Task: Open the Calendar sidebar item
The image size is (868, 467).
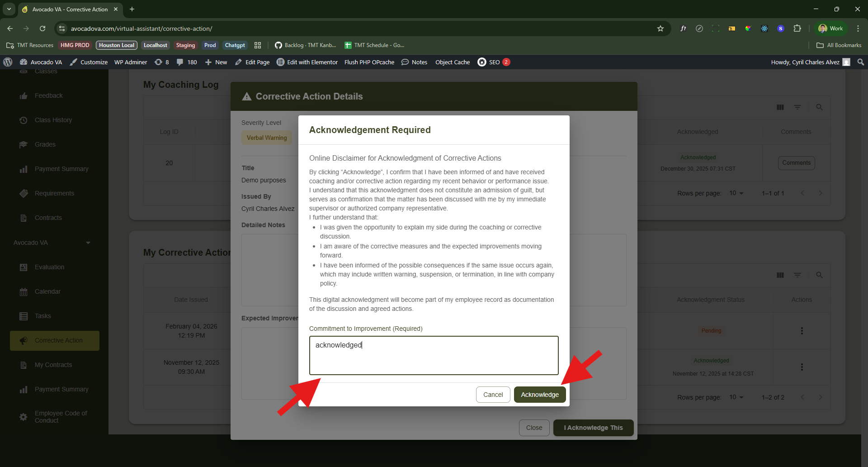Action: click(47, 291)
